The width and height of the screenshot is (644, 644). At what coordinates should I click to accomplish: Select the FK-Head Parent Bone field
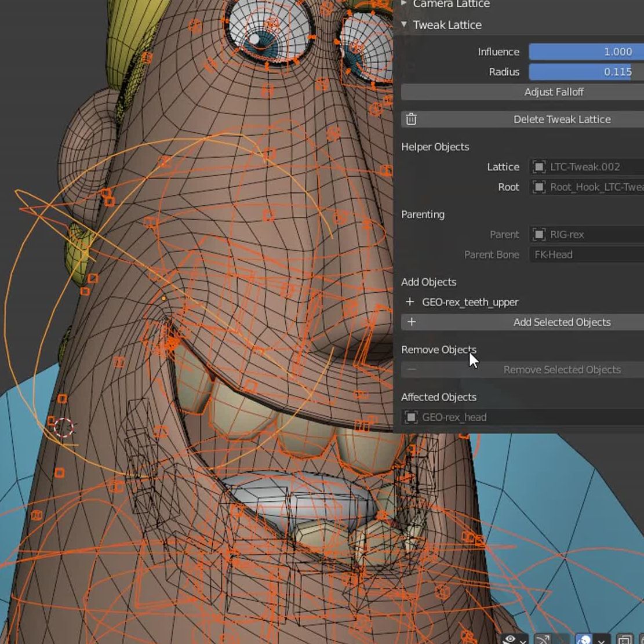coord(585,254)
